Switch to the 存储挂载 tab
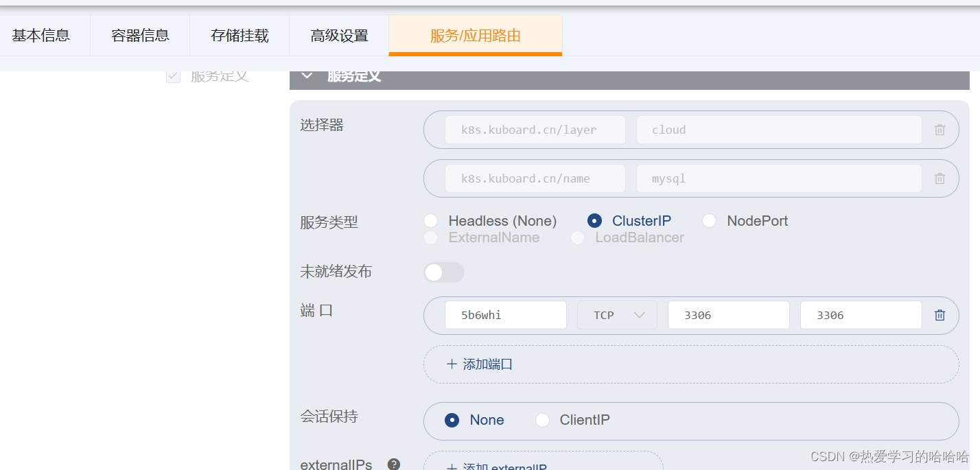980x470 pixels. coord(240,35)
